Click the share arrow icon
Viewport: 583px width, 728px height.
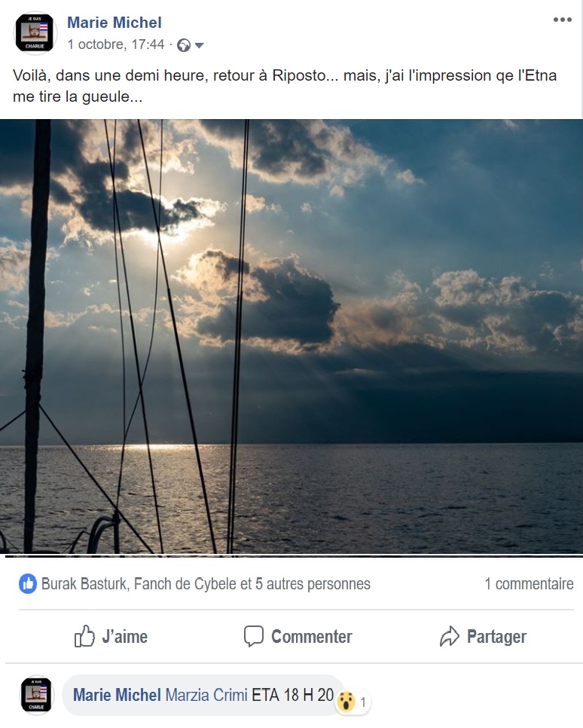coord(450,636)
